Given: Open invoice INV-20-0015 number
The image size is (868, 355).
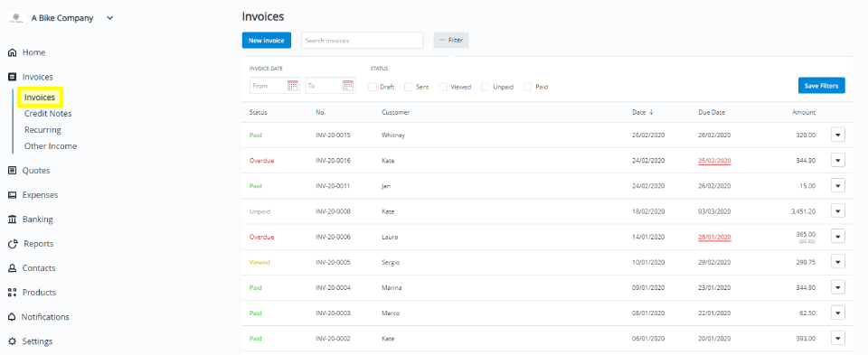Looking at the screenshot, I should (x=334, y=135).
